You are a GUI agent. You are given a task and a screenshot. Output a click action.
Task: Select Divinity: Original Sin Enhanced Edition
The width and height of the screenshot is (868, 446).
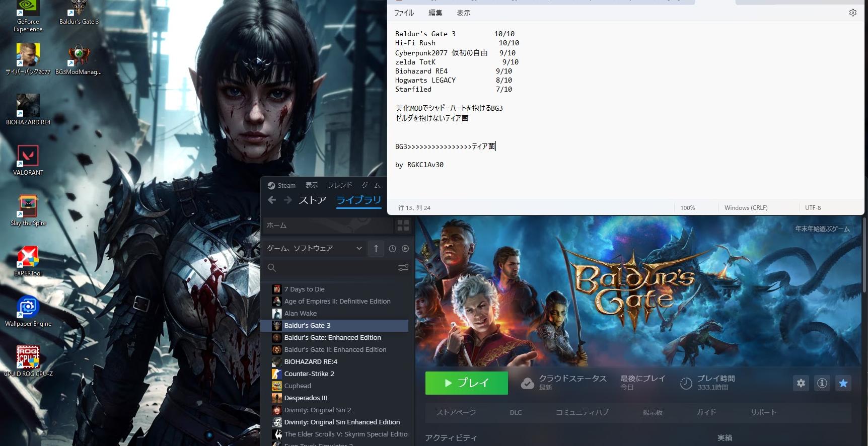[335, 422]
